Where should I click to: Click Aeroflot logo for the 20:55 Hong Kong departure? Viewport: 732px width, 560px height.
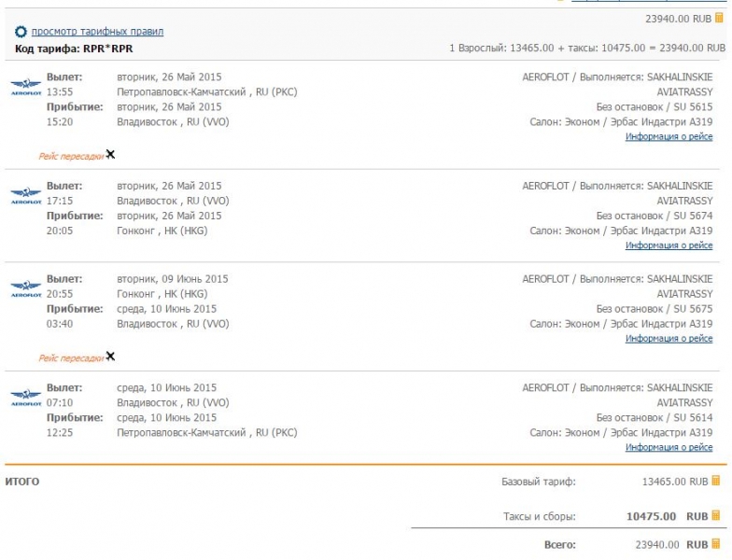tap(25, 288)
